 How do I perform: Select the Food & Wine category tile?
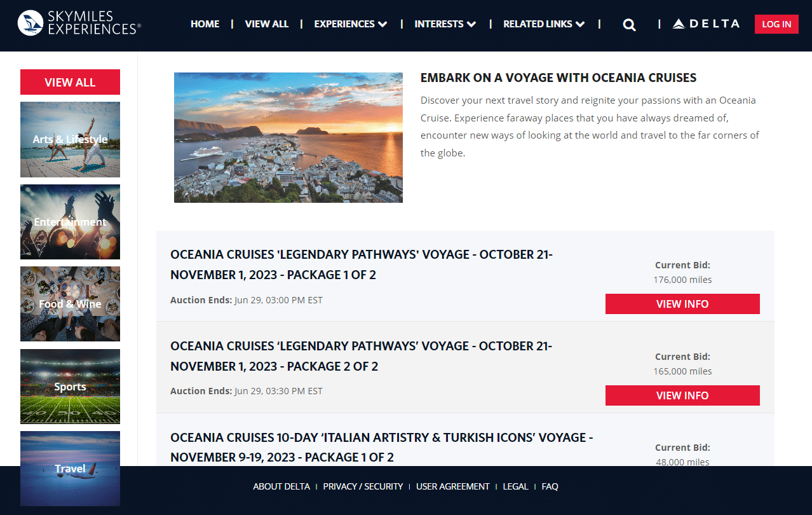(x=70, y=304)
